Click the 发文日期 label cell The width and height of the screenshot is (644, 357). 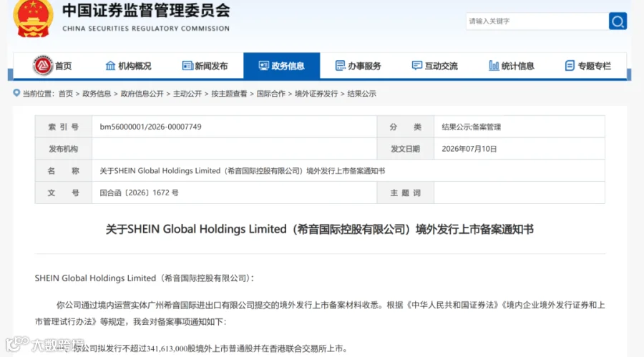[x=406, y=149]
